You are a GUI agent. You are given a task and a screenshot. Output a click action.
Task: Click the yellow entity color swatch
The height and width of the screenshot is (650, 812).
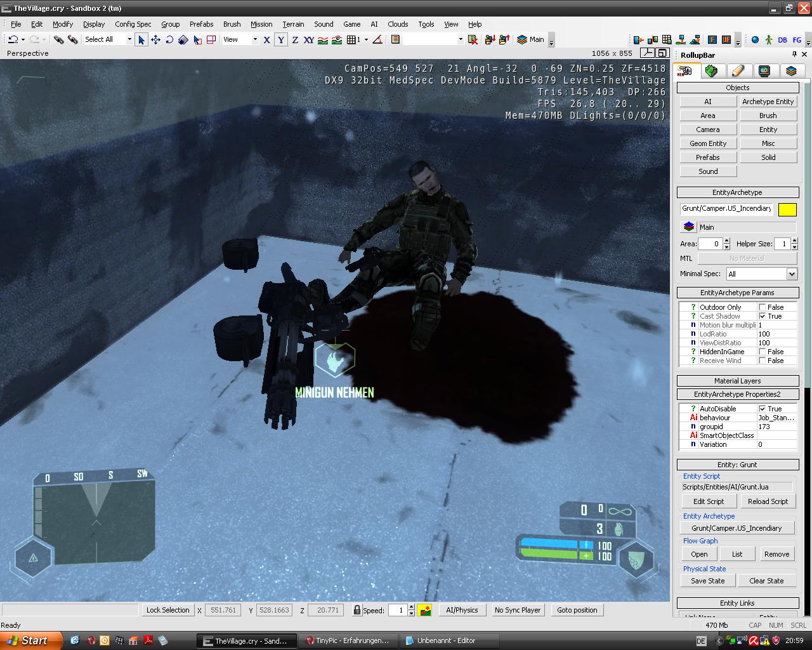(x=787, y=209)
